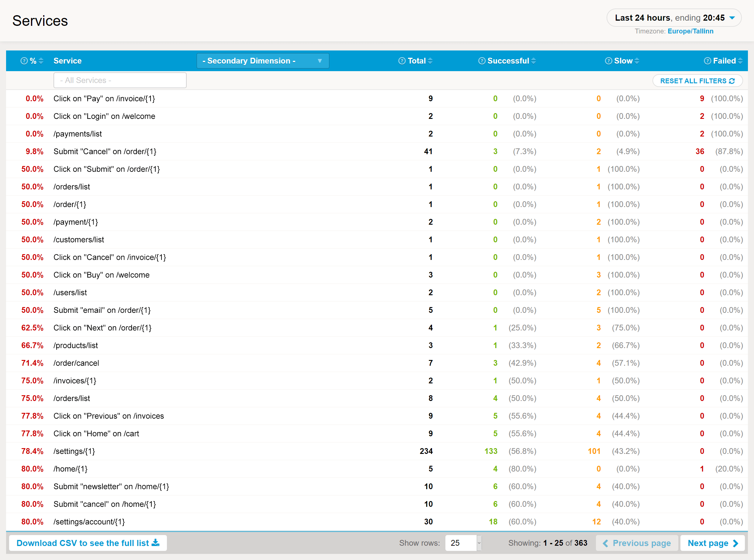Click help icon beside Total header
The height and width of the screenshot is (560, 754).
[402, 61]
